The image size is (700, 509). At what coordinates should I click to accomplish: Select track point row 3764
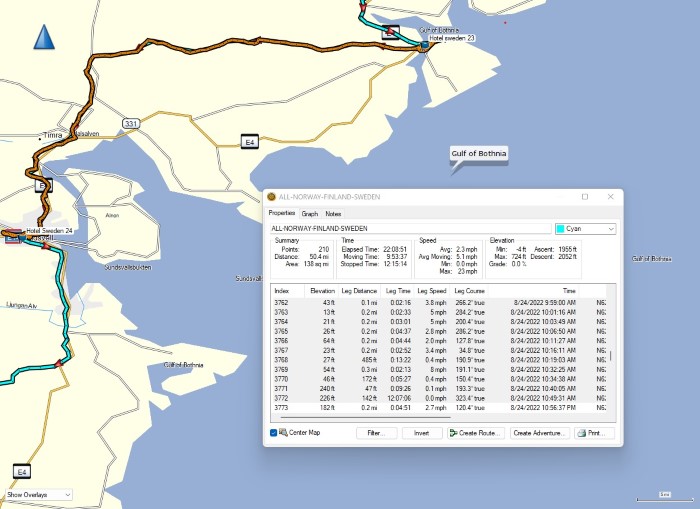click(439, 322)
